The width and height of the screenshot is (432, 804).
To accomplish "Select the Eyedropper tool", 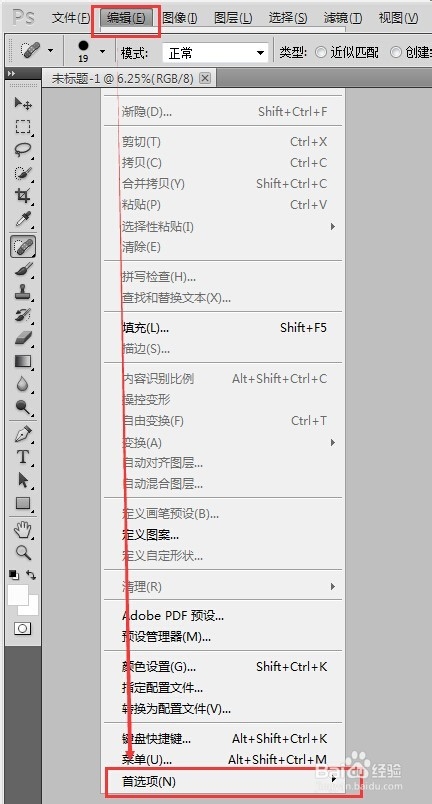I will [x=23, y=219].
